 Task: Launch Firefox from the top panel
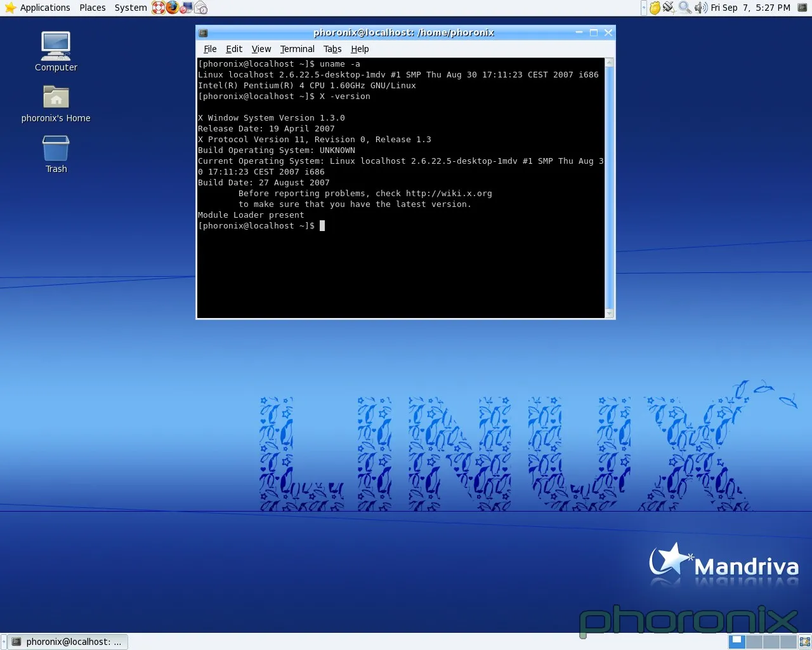click(x=173, y=8)
